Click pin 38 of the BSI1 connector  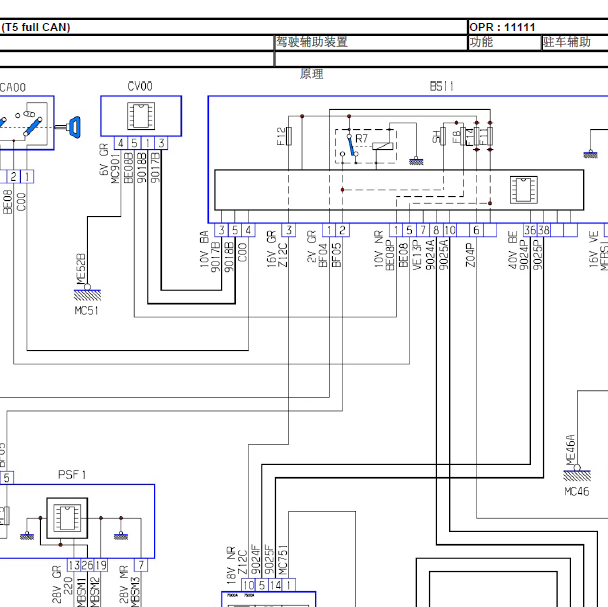tap(544, 230)
